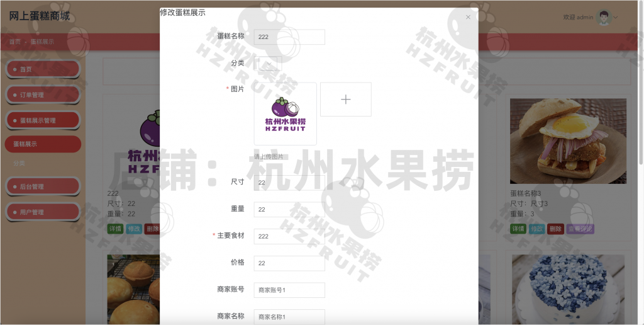The image size is (644, 325).
Task: Click the 重量 input field
Action: (289, 209)
